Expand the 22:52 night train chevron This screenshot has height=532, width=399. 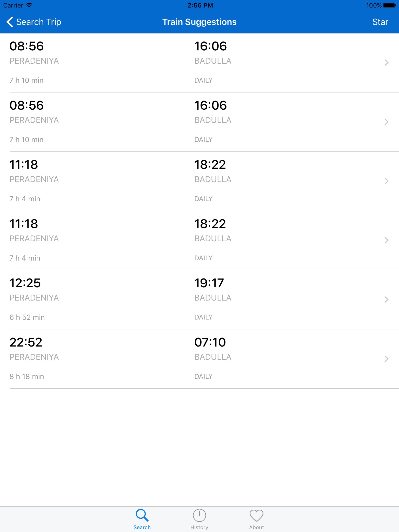pyautogui.click(x=386, y=359)
